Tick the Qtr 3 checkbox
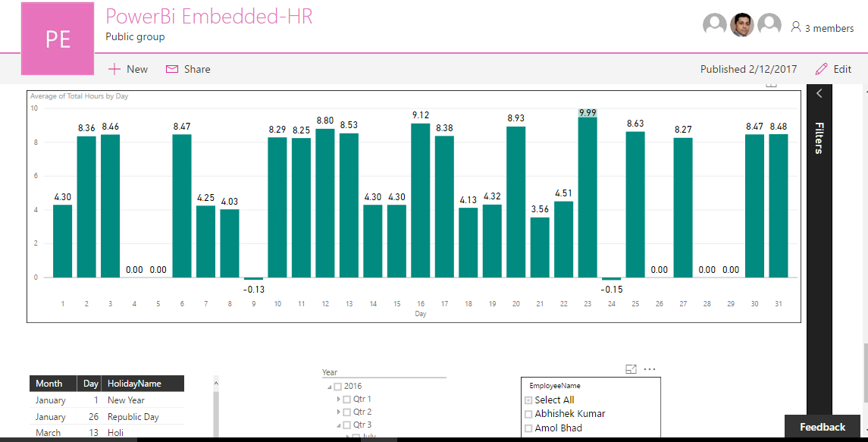 (346, 425)
